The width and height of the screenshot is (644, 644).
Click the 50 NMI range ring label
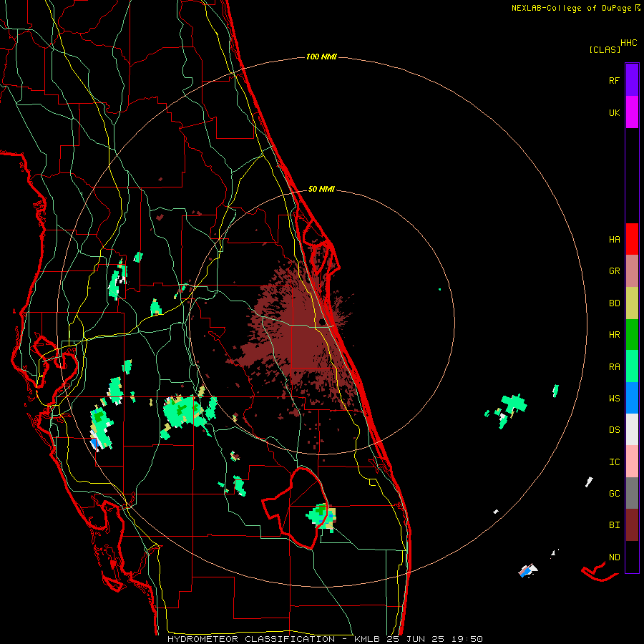321,189
